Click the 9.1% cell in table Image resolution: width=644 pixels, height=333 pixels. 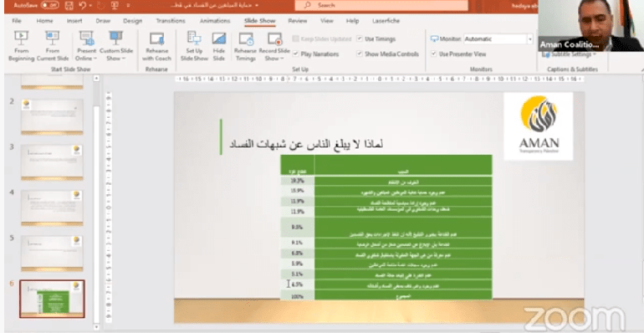298,243
